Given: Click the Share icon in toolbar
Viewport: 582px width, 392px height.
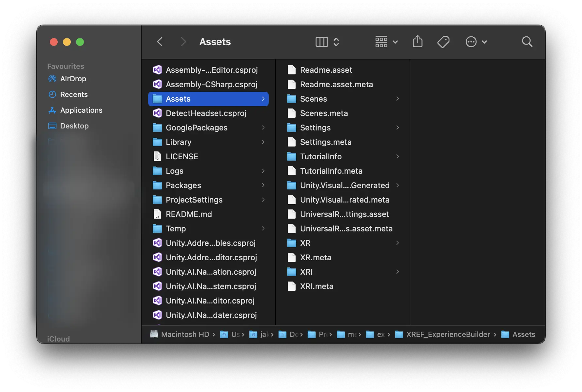Looking at the screenshot, I should point(417,42).
